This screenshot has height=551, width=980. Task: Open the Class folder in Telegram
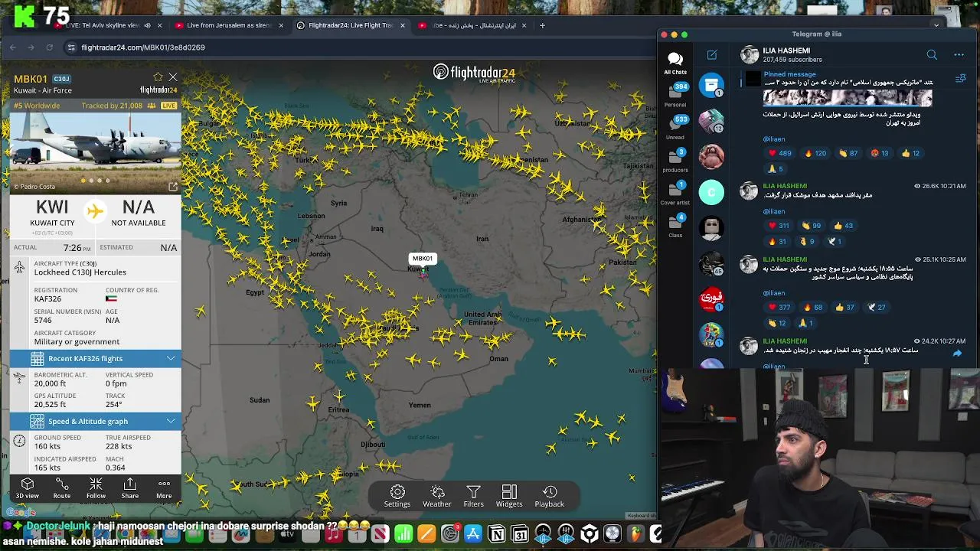(676, 225)
